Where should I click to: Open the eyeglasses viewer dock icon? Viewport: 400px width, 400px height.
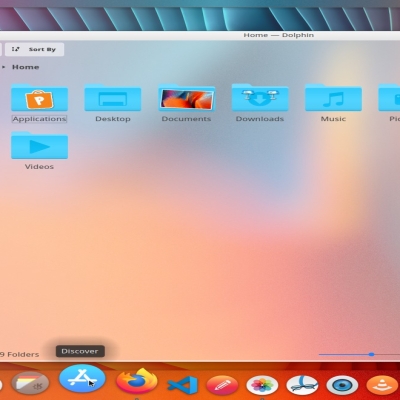coord(302,385)
